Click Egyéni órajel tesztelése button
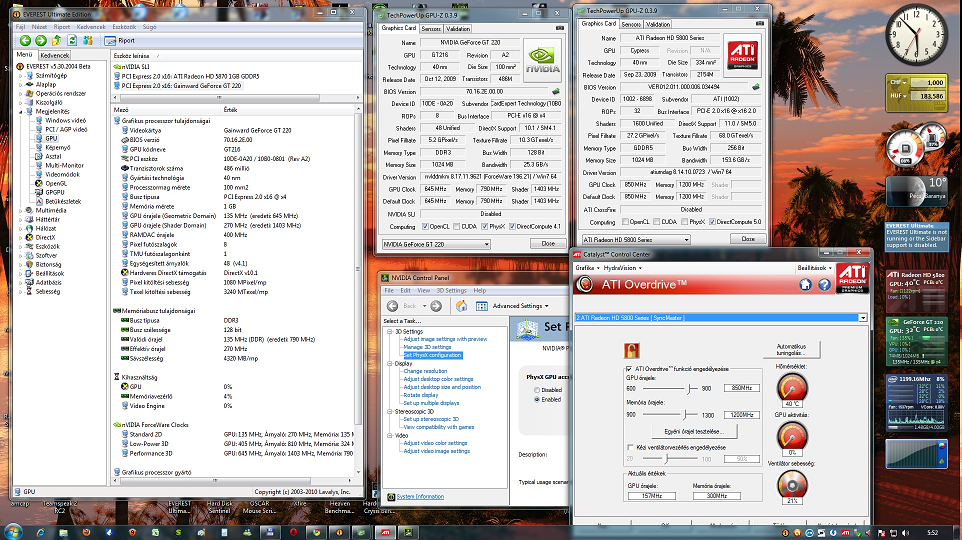 695,431
